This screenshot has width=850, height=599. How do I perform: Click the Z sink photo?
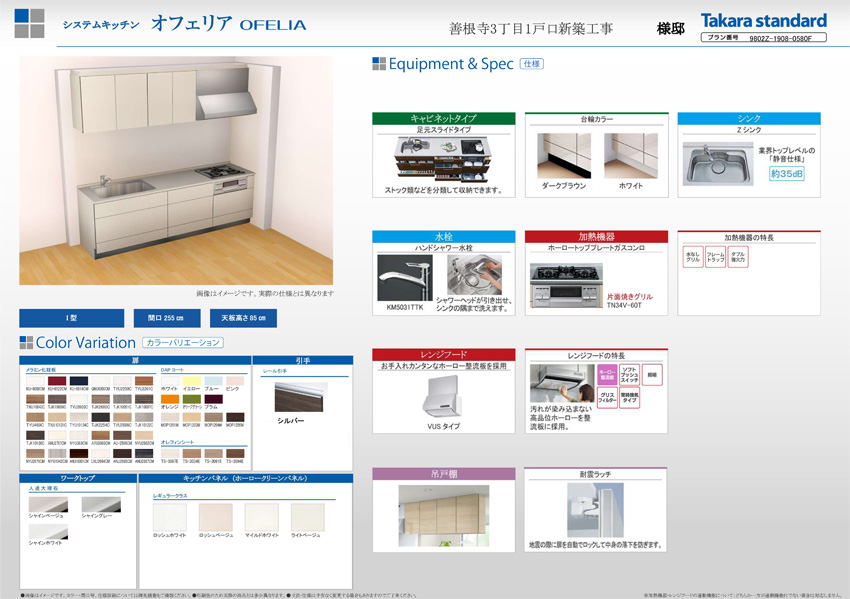click(718, 164)
